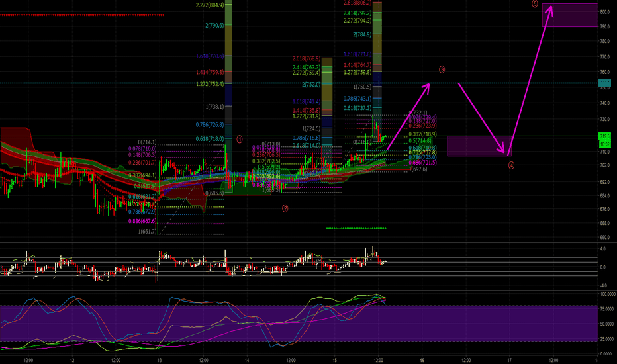Click the 1.618(770.6) Fibonacci label

[210, 56]
